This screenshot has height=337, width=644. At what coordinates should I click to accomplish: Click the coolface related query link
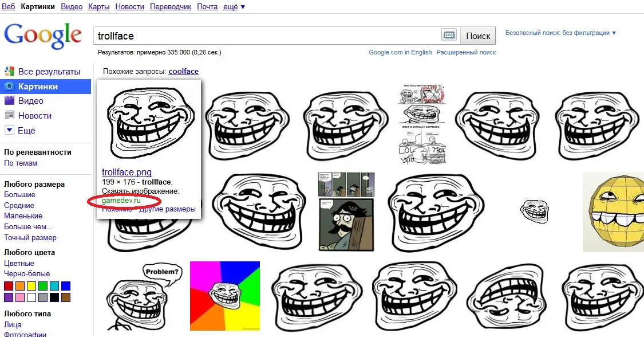coord(184,71)
